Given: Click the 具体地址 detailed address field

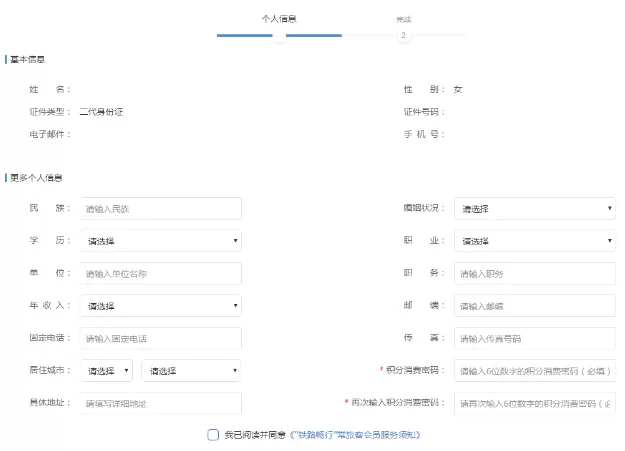Looking at the screenshot, I should (x=161, y=403).
